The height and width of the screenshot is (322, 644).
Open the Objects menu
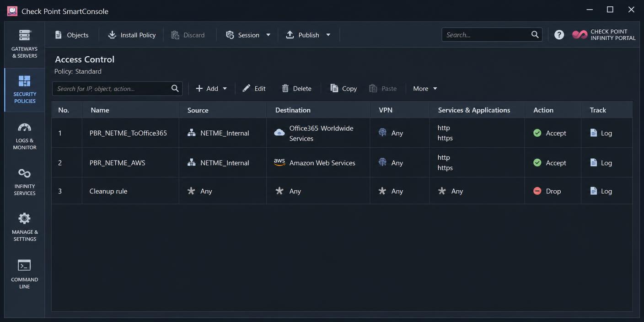pos(72,35)
